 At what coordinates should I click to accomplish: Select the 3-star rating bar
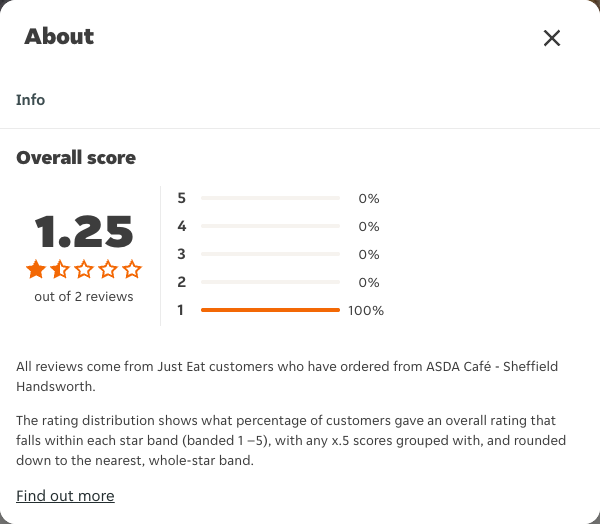point(270,254)
